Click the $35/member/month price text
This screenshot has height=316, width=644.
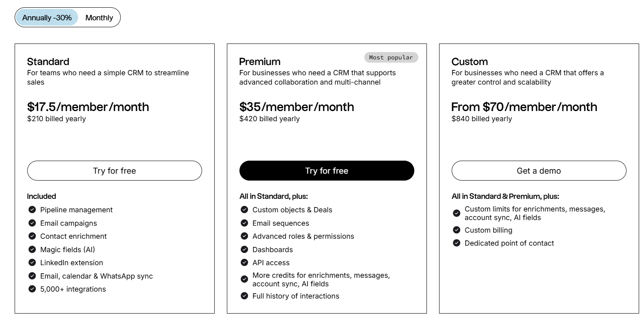click(x=296, y=107)
